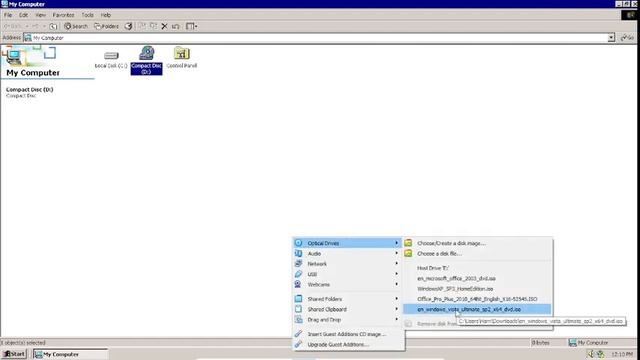The width and height of the screenshot is (640, 360).
Task: Click the Move To toolbar icon
Action: click(142, 26)
